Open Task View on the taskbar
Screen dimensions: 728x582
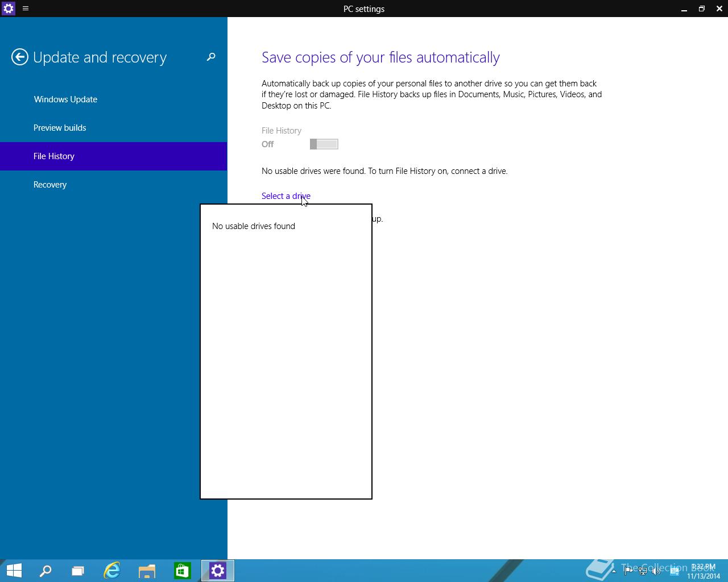pos(78,571)
